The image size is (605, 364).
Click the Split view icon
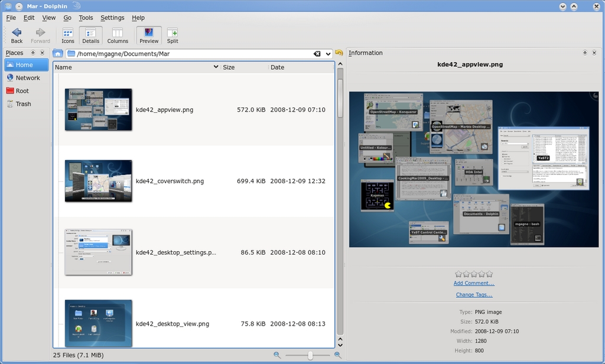(x=173, y=35)
